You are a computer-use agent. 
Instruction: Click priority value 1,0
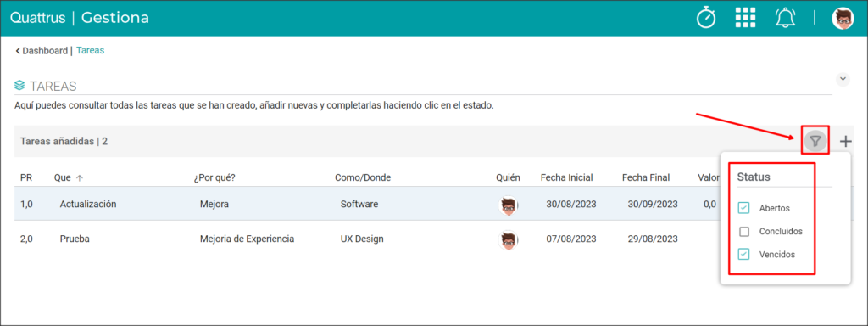click(26, 204)
